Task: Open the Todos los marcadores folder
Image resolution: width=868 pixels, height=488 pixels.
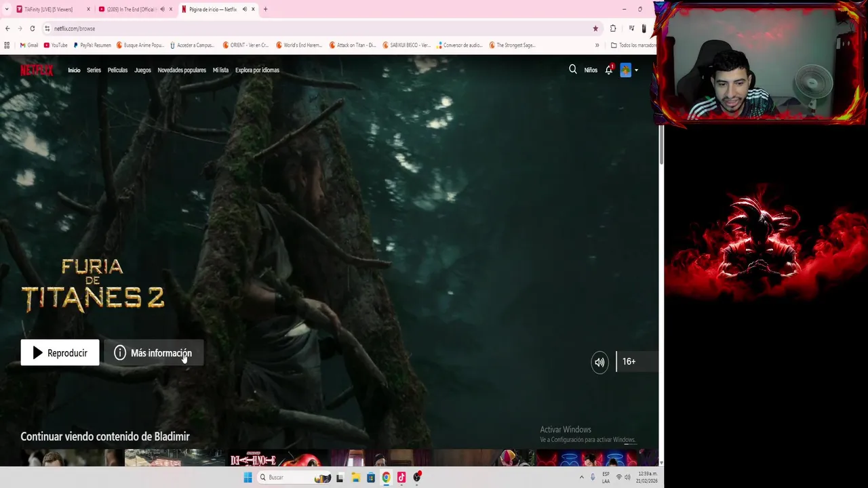Action: click(x=633, y=45)
